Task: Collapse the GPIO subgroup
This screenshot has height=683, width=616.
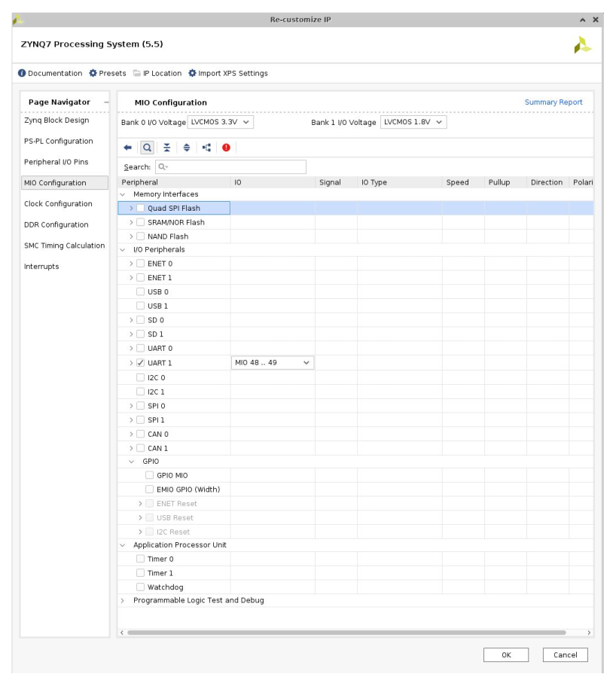Action: [132, 462]
